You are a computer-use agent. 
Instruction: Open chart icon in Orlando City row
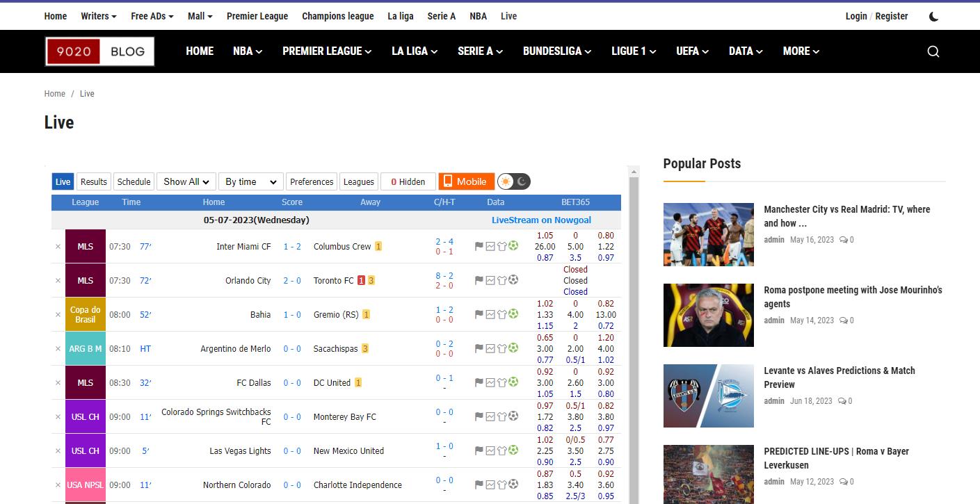click(x=490, y=280)
